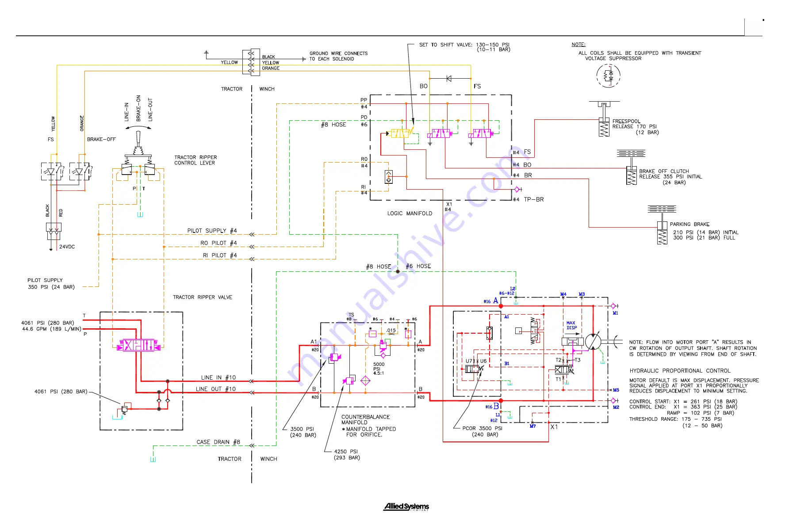This screenshot has height=525, width=812.
Task: Select the 5000 PSI 4.5:1 label
Action: click(x=379, y=369)
